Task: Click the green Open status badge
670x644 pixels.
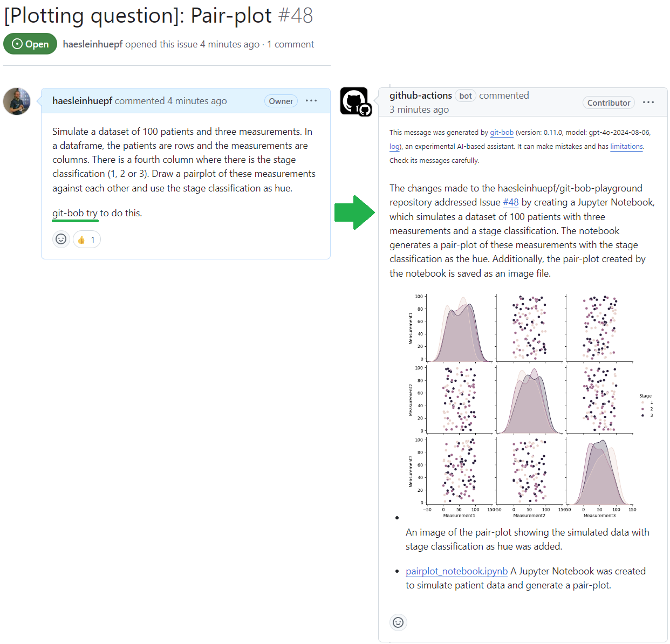Action: [30, 44]
